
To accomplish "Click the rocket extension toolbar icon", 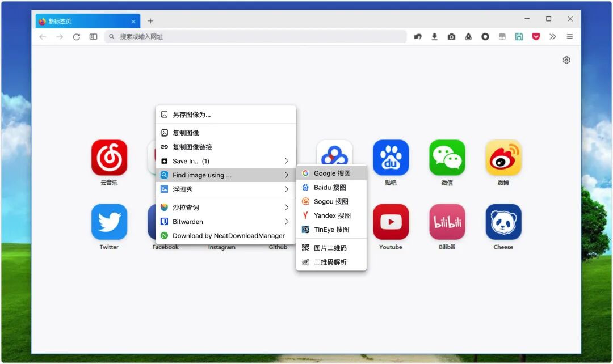I will [x=468, y=37].
